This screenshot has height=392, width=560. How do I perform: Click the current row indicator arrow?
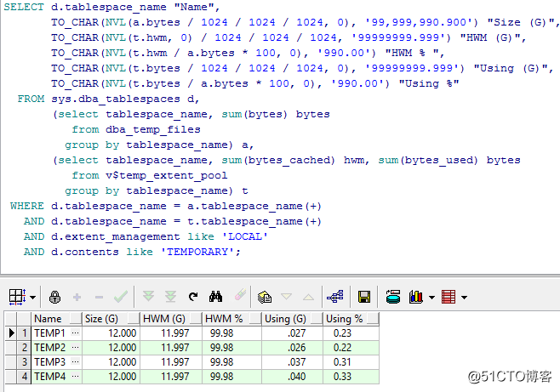(11, 333)
